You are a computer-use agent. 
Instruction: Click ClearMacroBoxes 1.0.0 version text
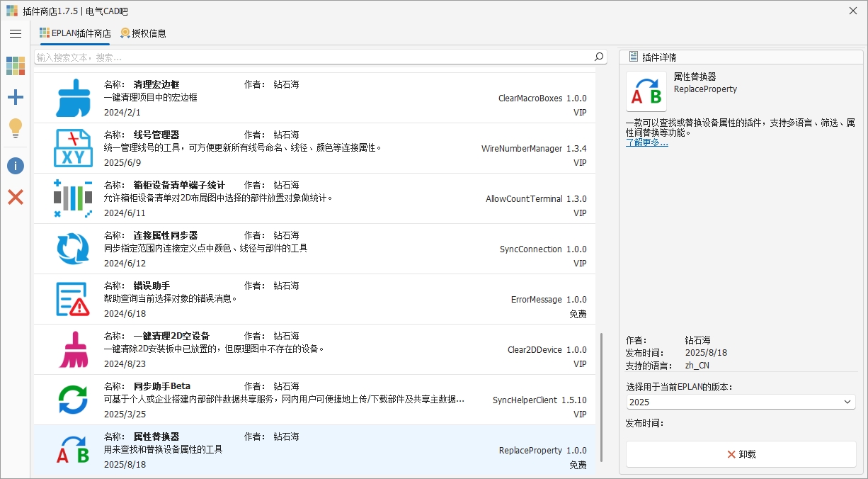point(542,98)
